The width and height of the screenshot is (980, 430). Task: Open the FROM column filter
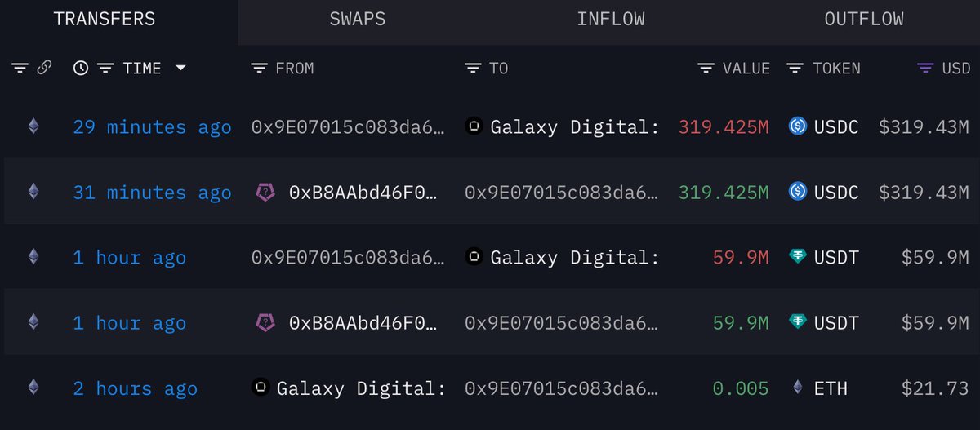tap(259, 69)
